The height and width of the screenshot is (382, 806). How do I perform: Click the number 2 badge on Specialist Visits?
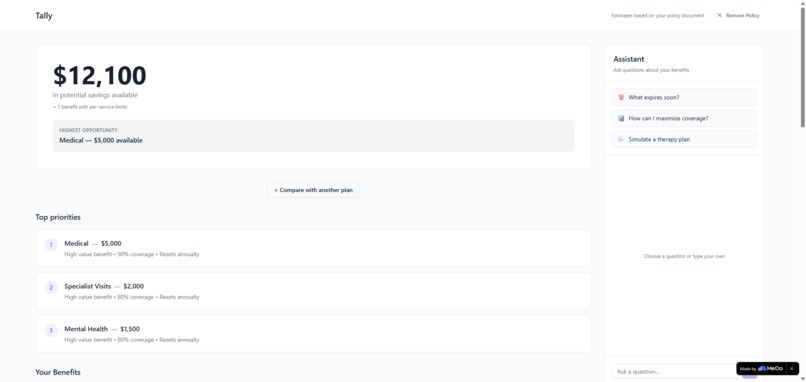[x=50, y=287]
